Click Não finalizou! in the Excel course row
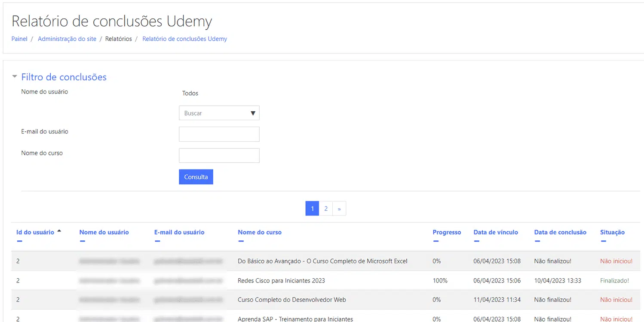 click(x=553, y=261)
